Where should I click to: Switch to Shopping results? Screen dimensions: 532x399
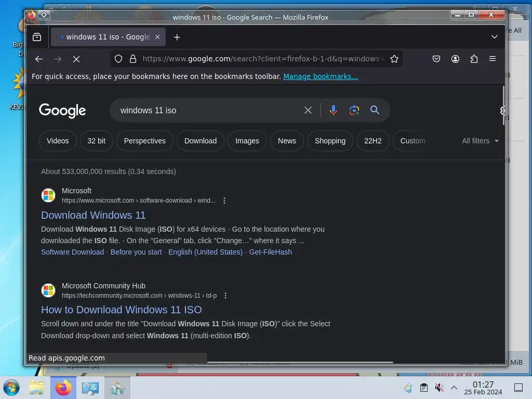coord(330,141)
